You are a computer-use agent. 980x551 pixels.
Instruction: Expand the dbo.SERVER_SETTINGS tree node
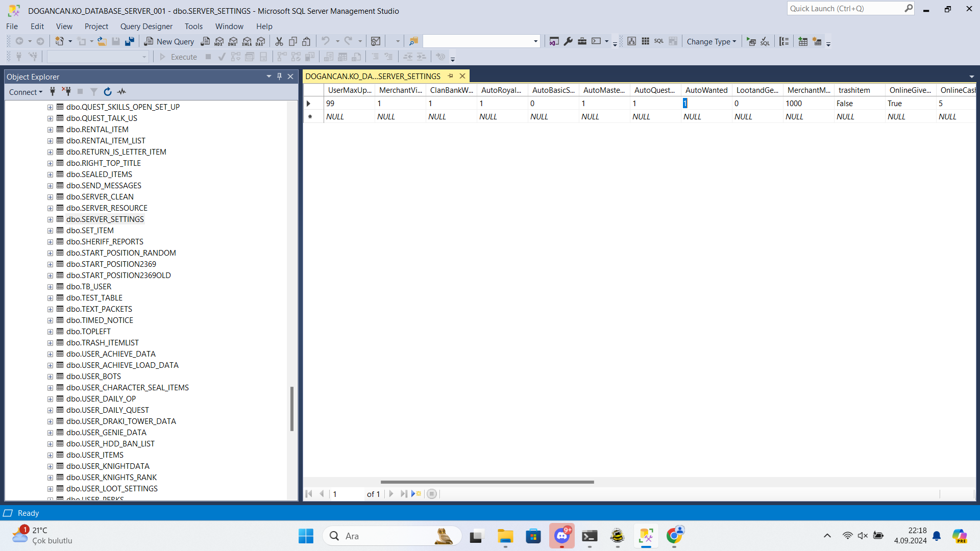click(x=50, y=219)
